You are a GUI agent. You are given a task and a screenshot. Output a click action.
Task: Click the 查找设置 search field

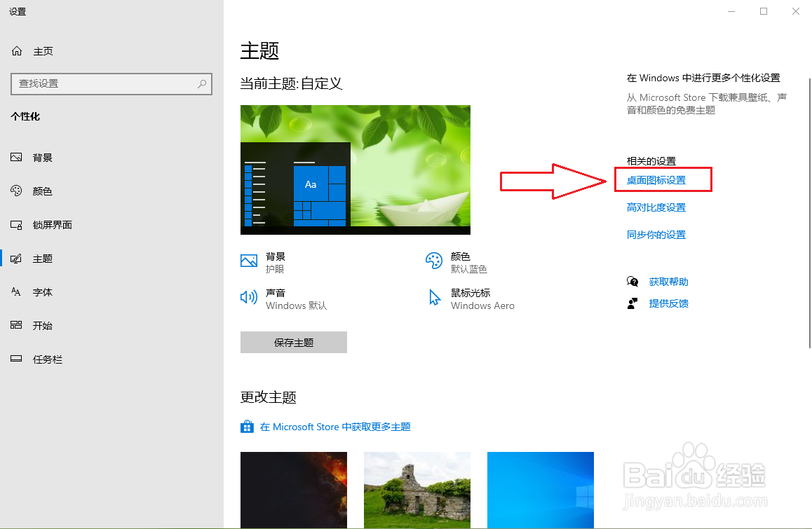[111, 84]
